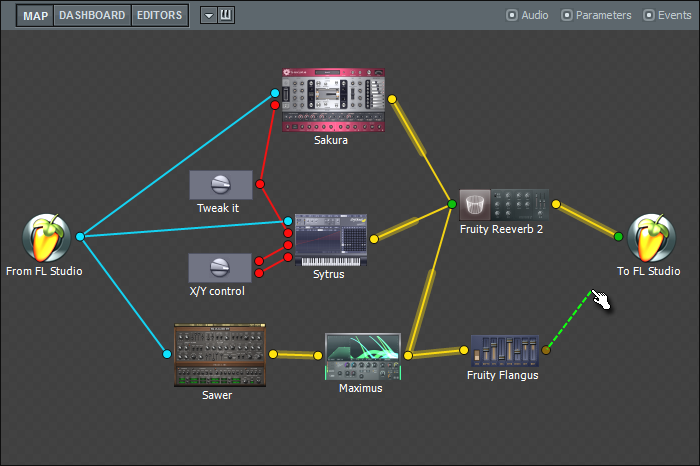The height and width of the screenshot is (466, 700).
Task: Select the From FL Studio input node
Action: pyautogui.click(x=45, y=238)
